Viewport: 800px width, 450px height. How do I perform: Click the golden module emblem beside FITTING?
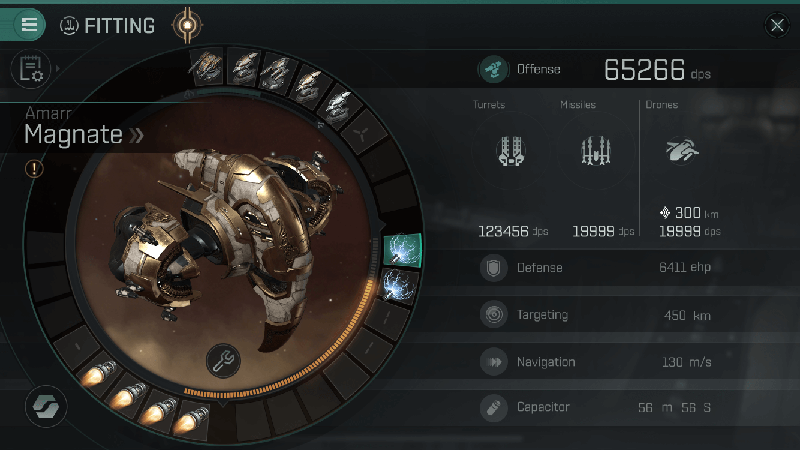[x=187, y=25]
